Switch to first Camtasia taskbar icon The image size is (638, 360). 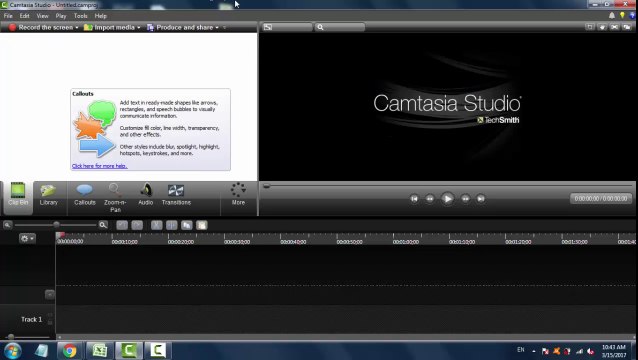pyautogui.click(x=129, y=350)
